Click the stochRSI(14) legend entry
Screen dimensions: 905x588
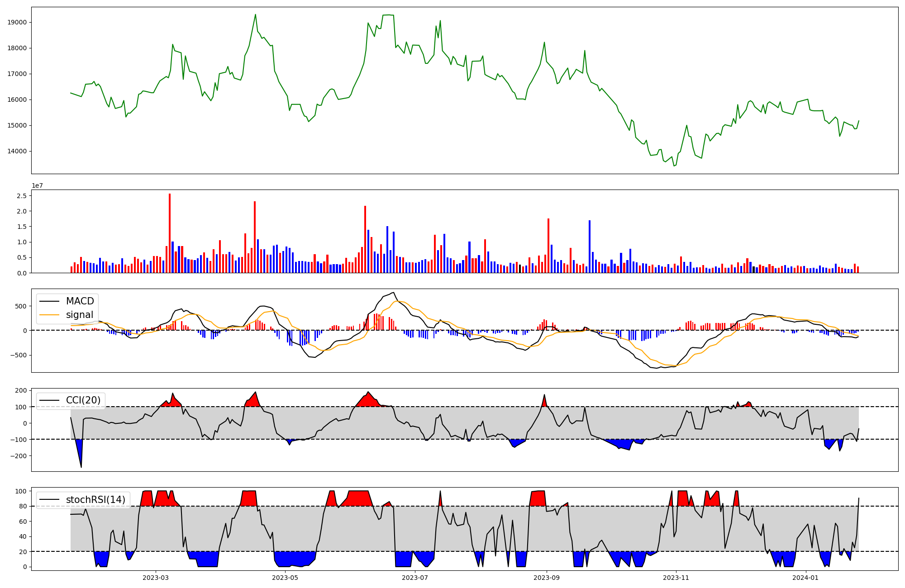(95, 500)
